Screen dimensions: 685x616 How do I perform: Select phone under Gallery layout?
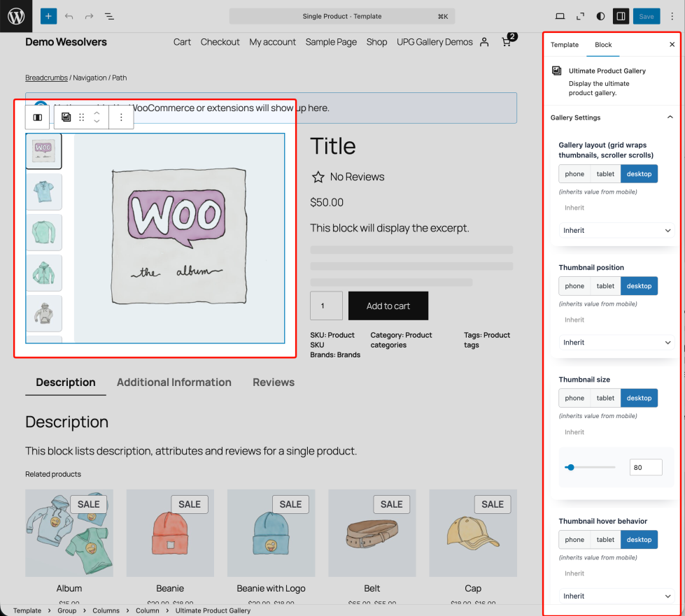[x=574, y=174]
